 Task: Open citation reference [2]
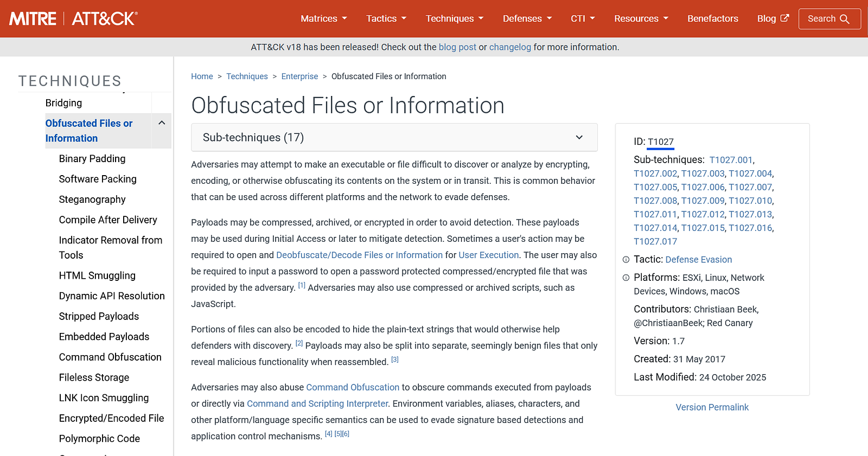[299, 343]
